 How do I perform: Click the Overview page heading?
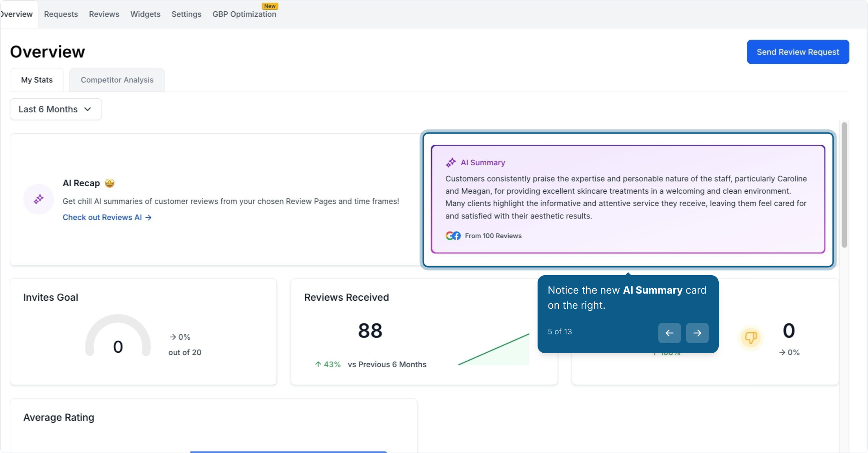tap(47, 52)
